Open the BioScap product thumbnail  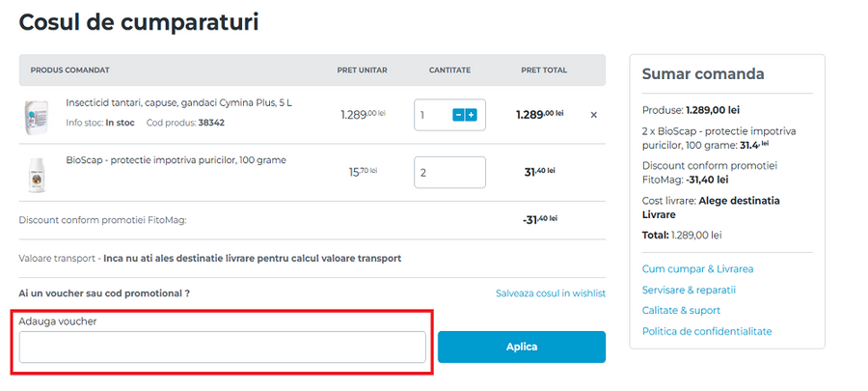(x=36, y=174)
